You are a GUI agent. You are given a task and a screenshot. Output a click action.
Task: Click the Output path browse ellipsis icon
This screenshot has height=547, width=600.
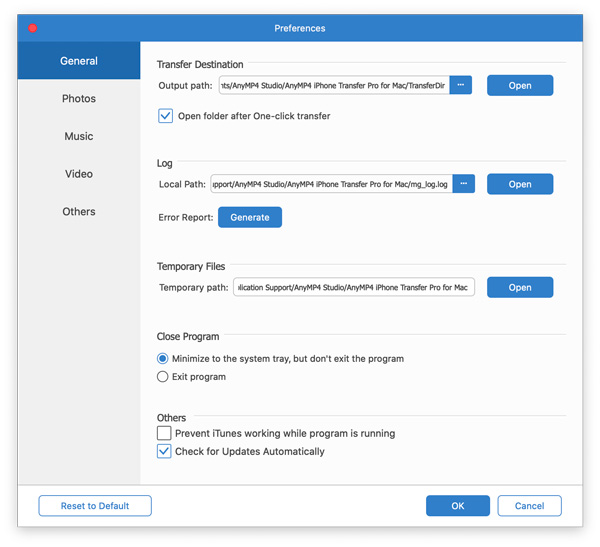461,86
